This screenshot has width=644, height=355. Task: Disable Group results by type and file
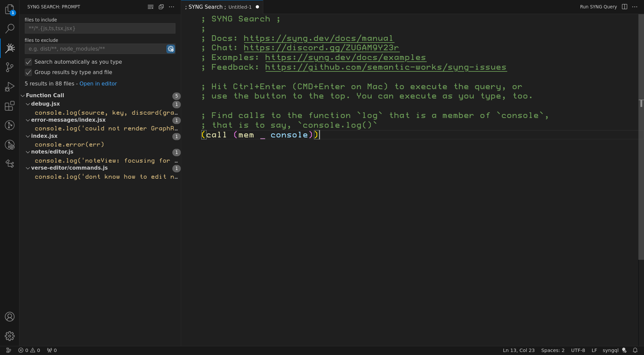click(28, 72)
